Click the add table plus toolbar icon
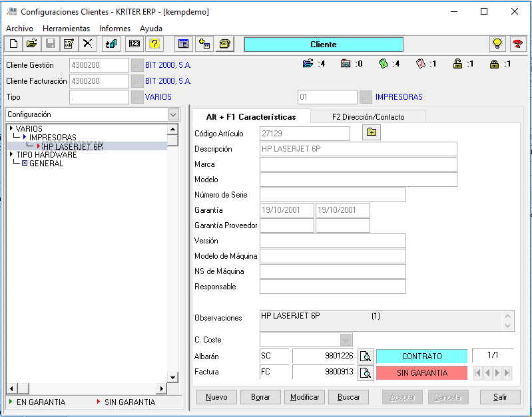 point(204,44)
